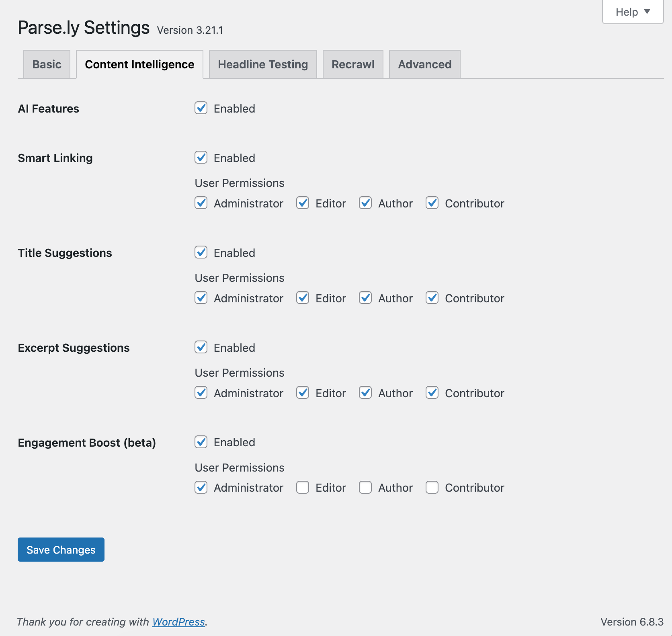This screenshot has height=636, width=672.
Task: Uncheck Contributor permission for Smart Linking
Action: coord(432,203)
